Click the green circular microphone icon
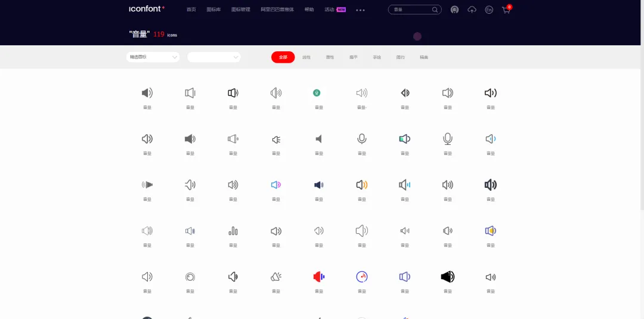The image size is (644, 319). [316, 93]
